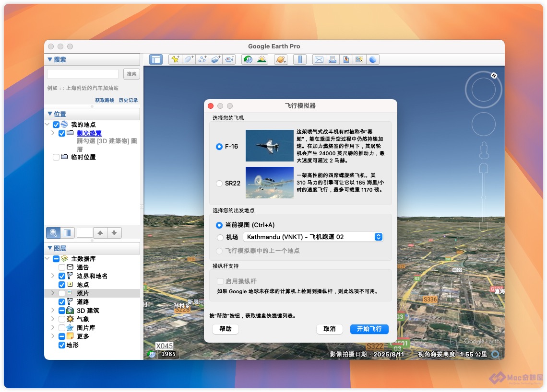Collapse the 搜索 panel triangle
Screen dimensions: 547x392
[50, 59]
